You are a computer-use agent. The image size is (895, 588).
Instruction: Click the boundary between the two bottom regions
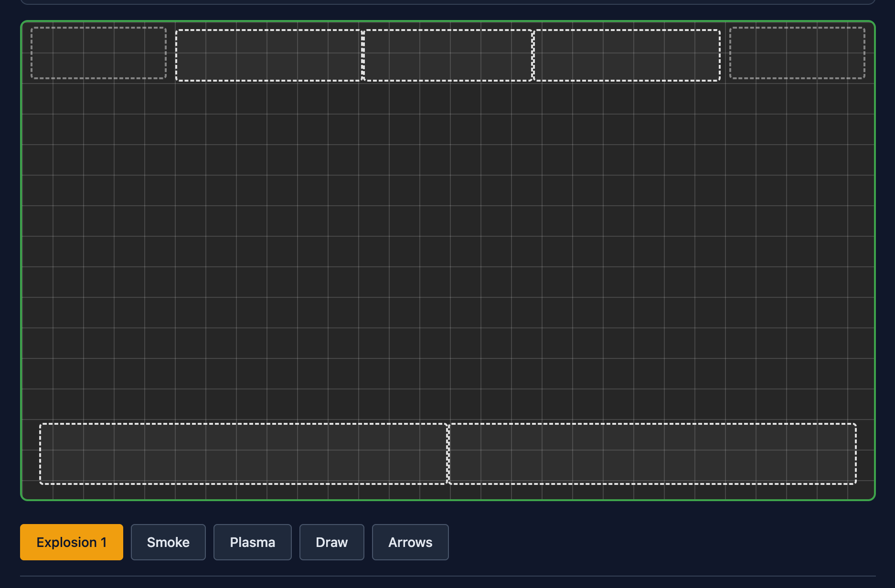click(x=447, y=454)
